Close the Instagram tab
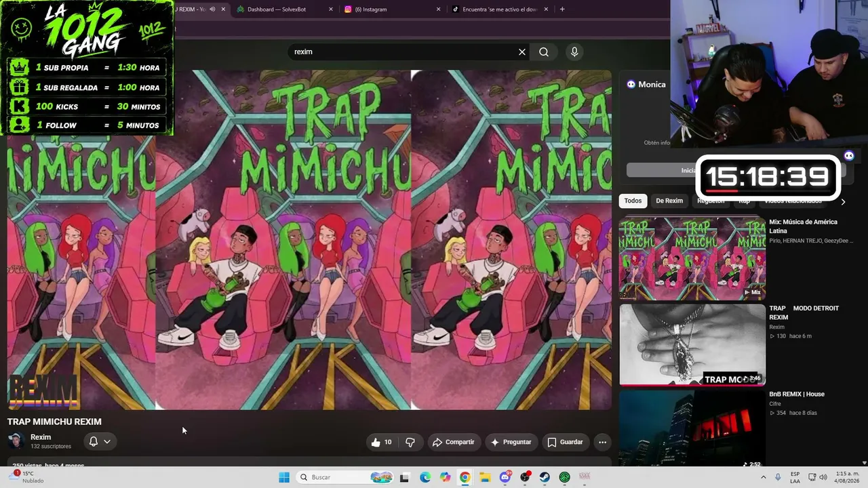The width and height of the screenshot is (868, 488). 438,9
